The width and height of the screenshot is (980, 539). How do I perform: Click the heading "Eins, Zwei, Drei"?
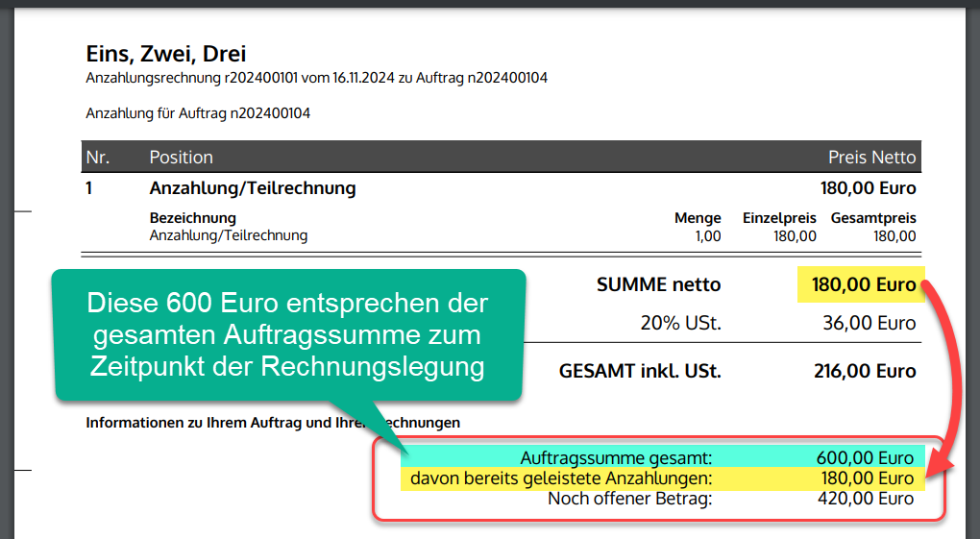point(165,55)
